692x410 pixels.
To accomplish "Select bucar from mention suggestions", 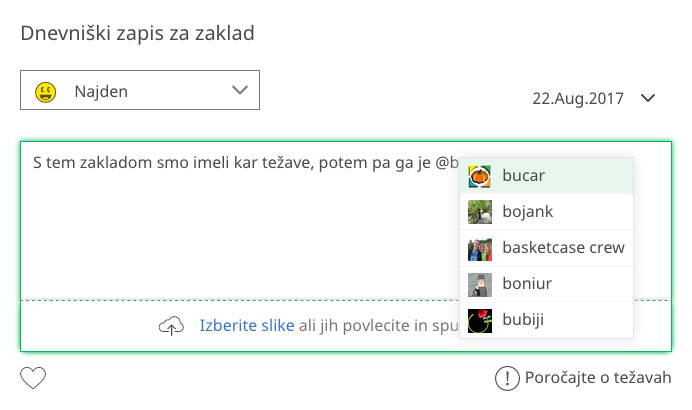I will pos(546,176).
